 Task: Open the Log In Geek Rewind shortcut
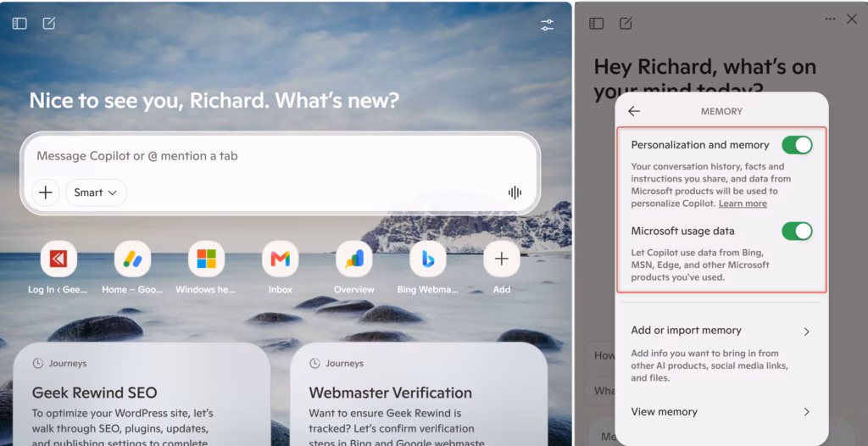(58, 259)
